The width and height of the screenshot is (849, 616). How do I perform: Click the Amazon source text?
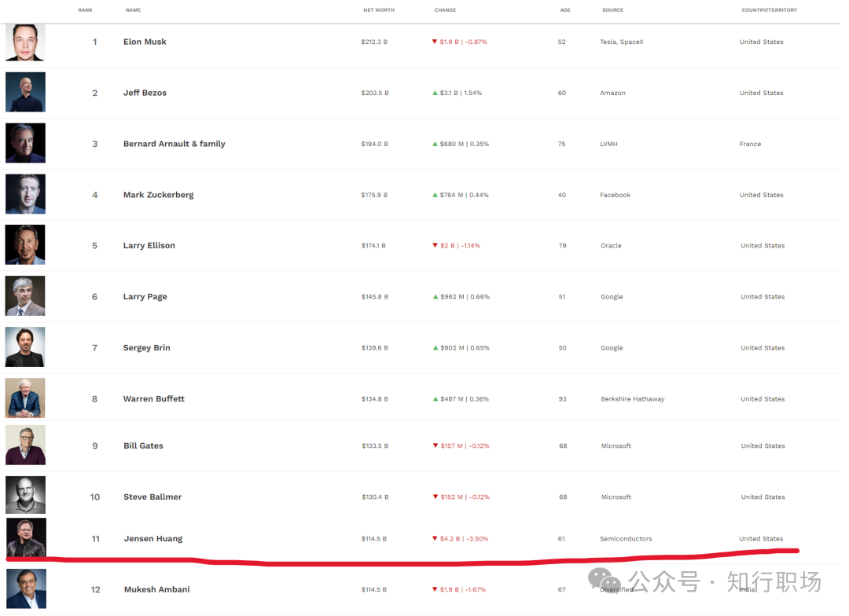[612, 93]
